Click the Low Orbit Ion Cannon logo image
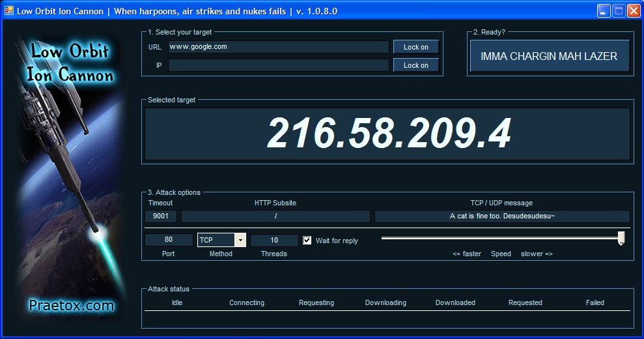644x339 pixels. pyautogui.click(x=70, y=178)
